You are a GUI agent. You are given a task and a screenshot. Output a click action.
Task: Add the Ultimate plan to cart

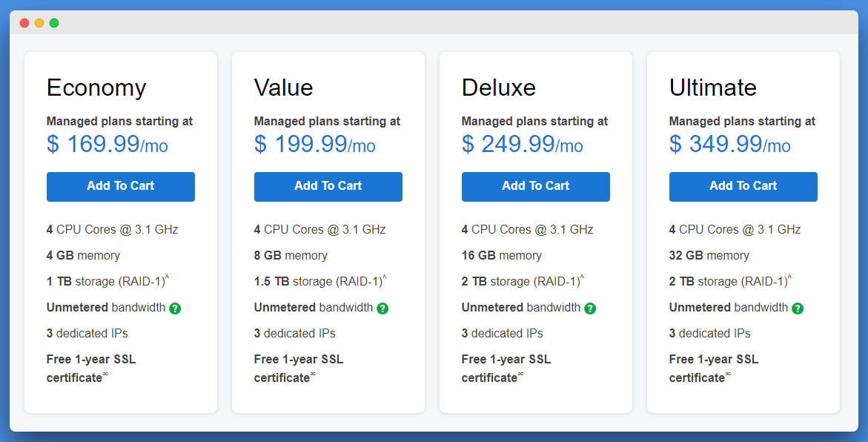point(743,187)
